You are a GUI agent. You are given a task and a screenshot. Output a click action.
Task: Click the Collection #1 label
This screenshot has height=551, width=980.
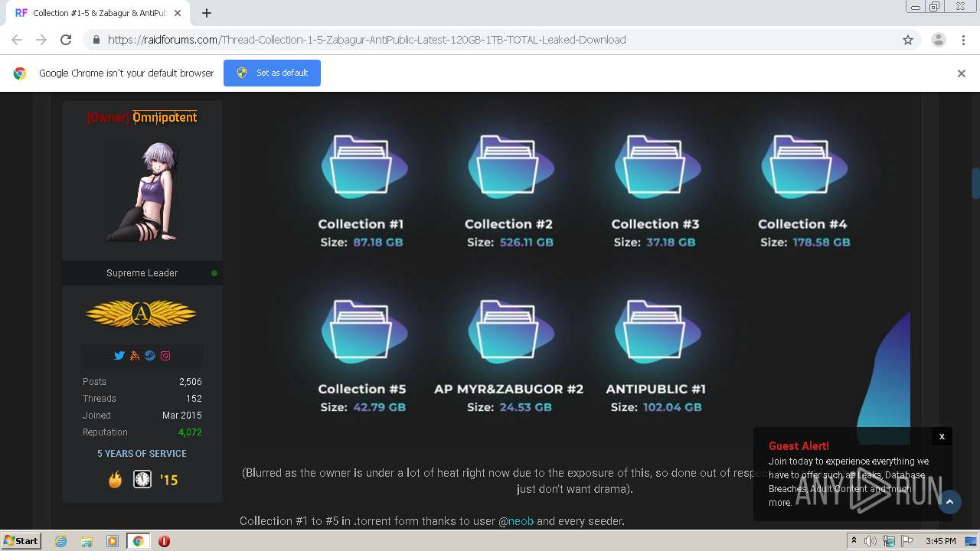pos(361,224)
